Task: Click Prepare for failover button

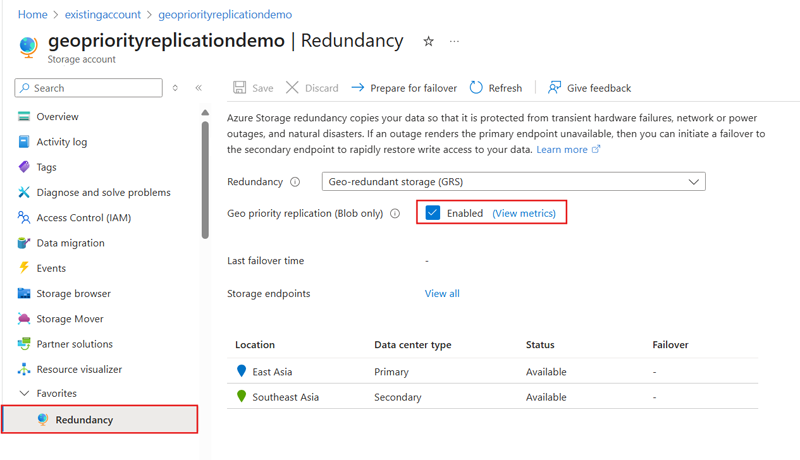Action: coord(404,88)
